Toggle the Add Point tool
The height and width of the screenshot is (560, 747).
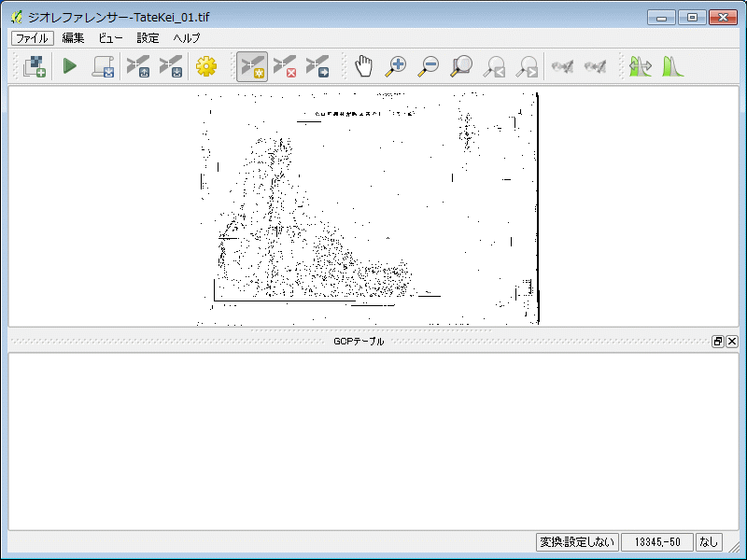[x=251, y=66]
